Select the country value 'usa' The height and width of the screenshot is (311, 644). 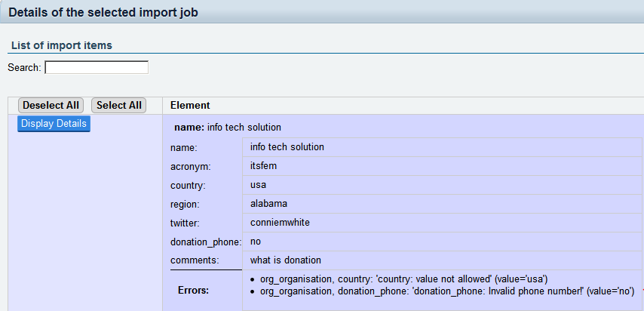(259, 185)
